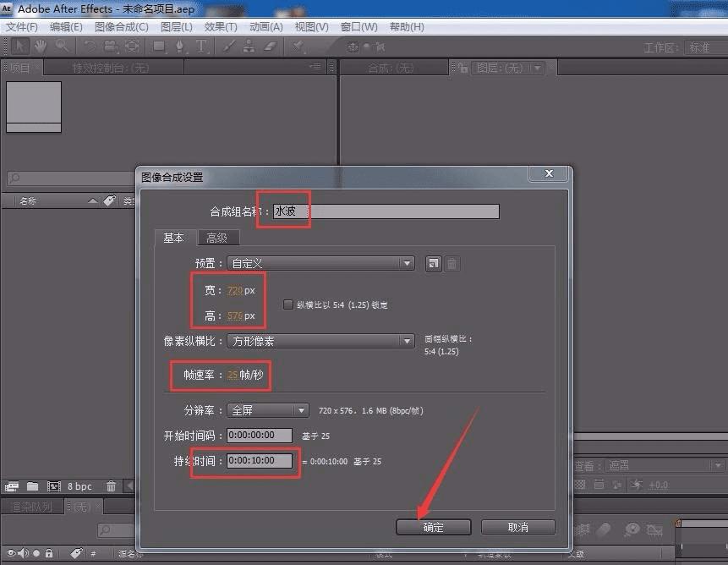The image size is (728, 565).
Task: Click the delete preset trash icon
Action: coord(452,264)
